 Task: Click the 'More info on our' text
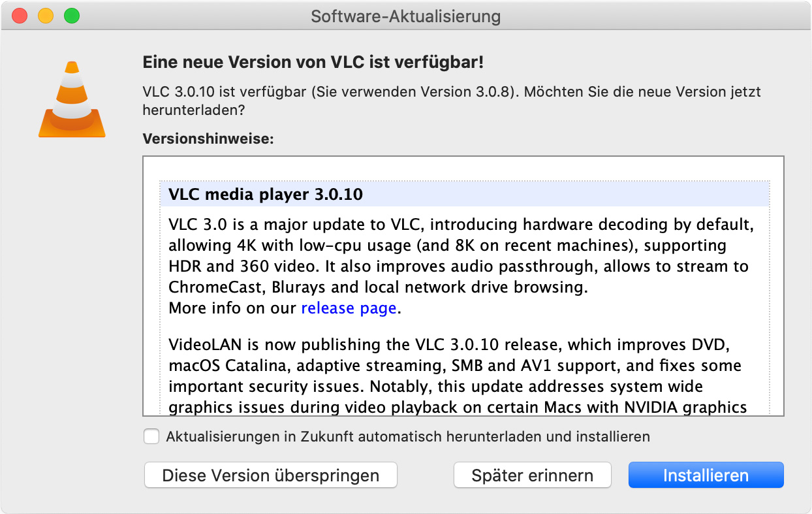point(233,308)
